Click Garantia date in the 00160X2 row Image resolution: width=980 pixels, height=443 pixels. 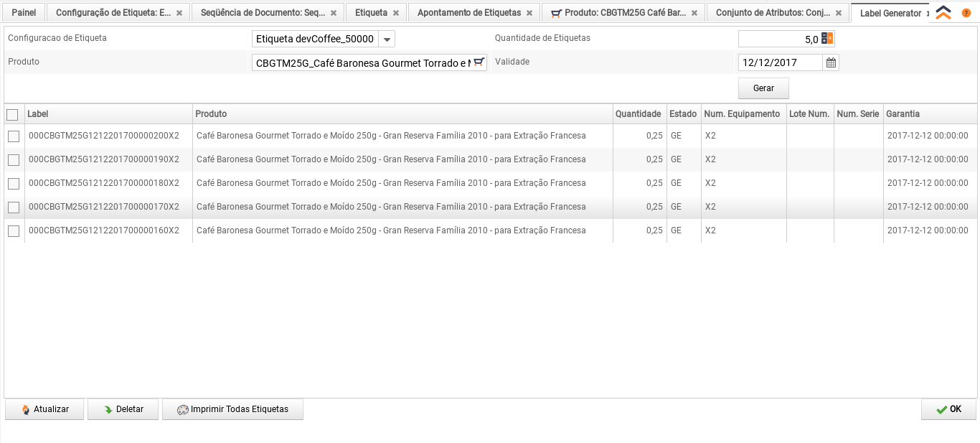pos(928,230)
